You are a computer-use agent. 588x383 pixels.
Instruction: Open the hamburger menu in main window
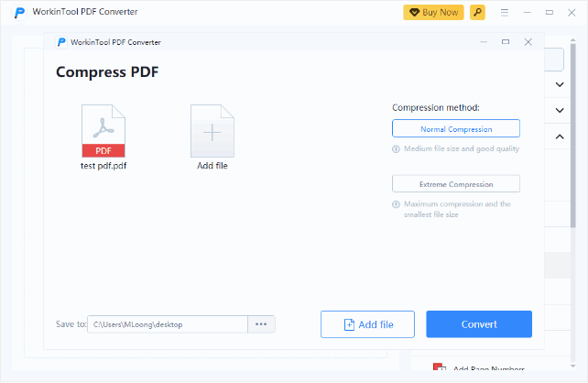click(505, 13)
